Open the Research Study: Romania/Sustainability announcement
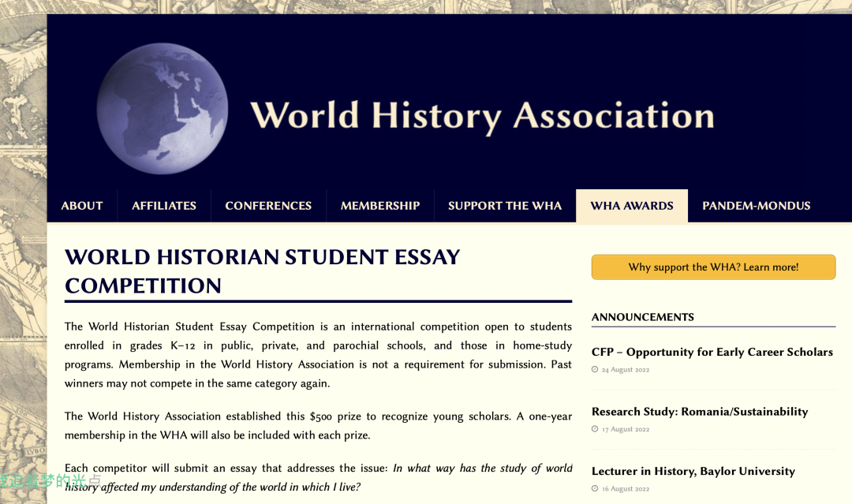Viewport: 852px width, 504px height. point(700,412)
